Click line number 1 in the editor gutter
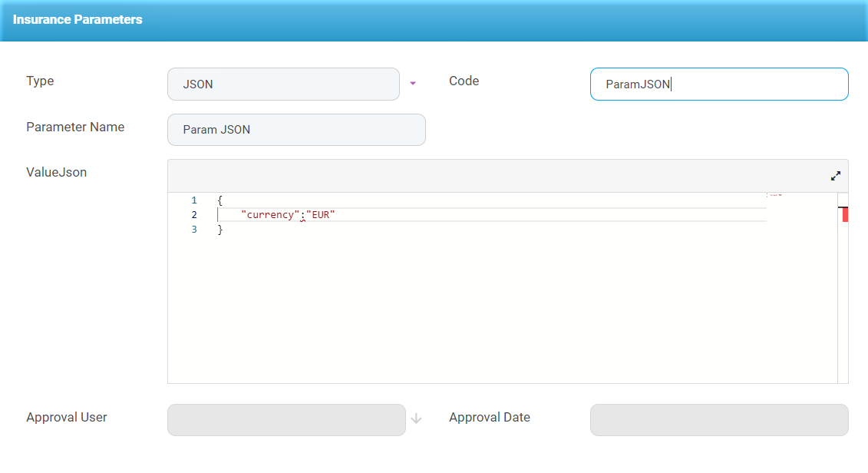Image resolution: width=868 pixels, height=473 pixels. (x=194, y=200)
